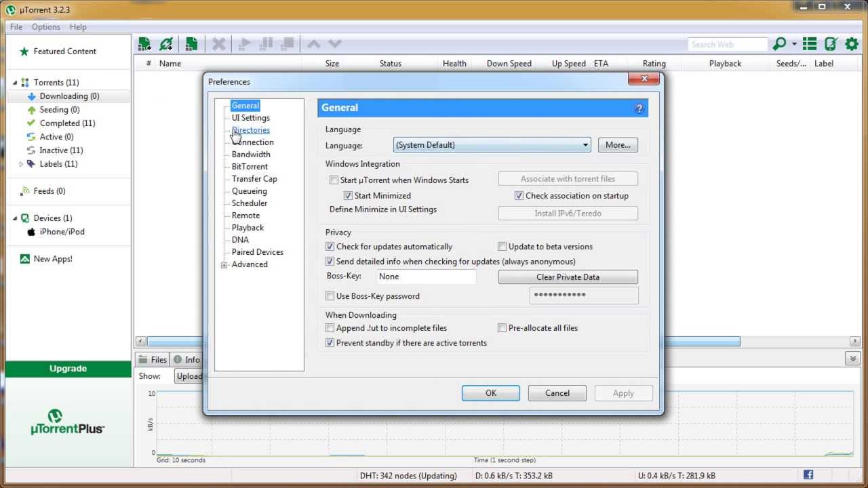Open the search provider dropdown arrow

794,45
